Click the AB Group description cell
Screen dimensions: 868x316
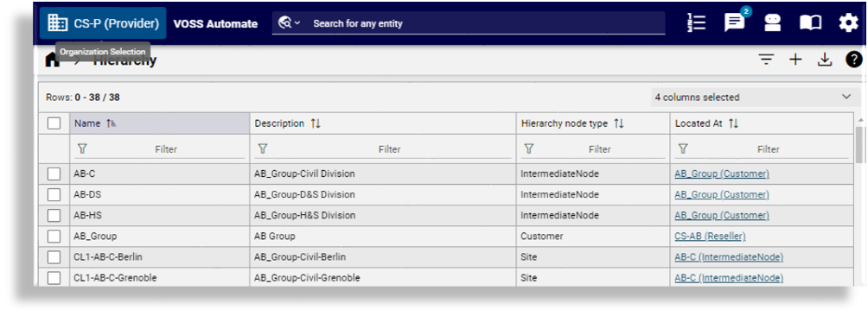[x=382, y=237]
